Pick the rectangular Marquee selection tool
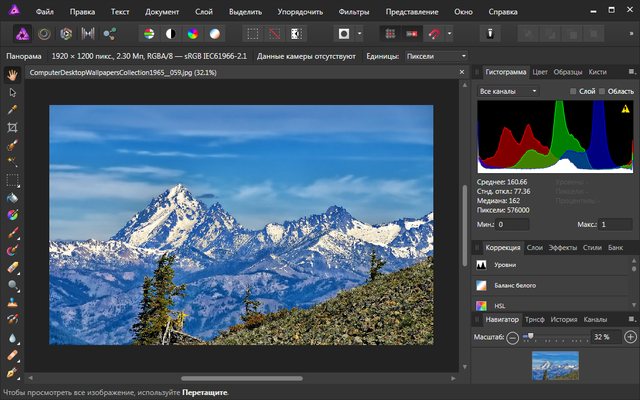The width and height of the screenshot is (640, 400). tap(11, 180)
